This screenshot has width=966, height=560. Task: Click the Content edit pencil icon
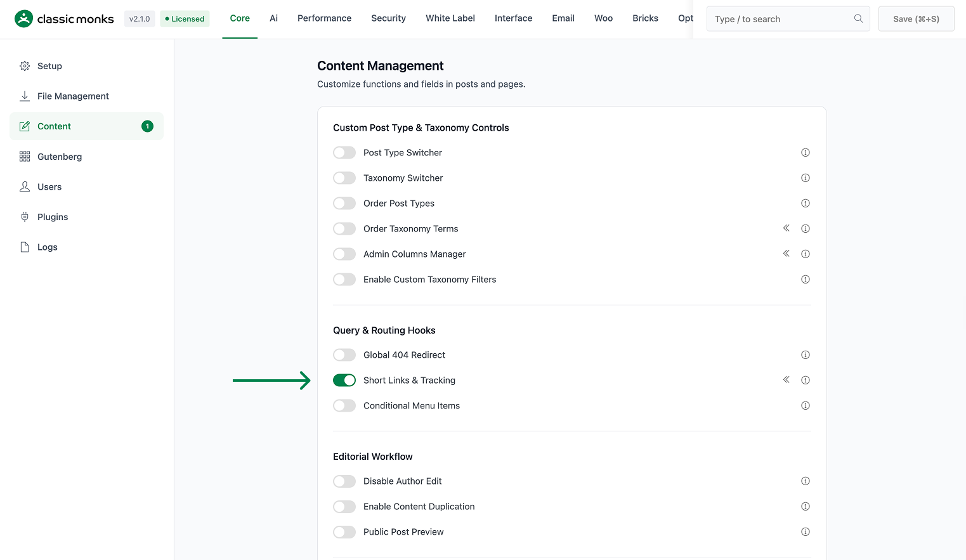pos(25,126)
